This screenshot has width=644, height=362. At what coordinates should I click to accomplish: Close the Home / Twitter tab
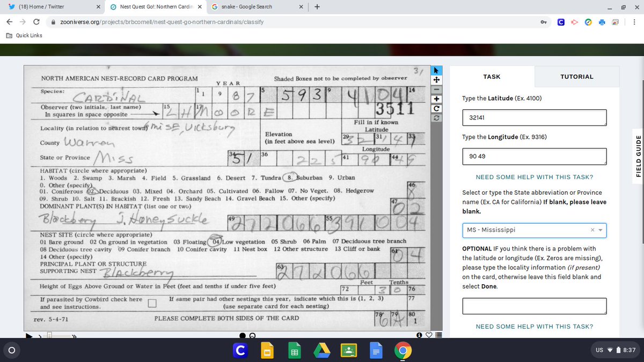coord(98,7)
